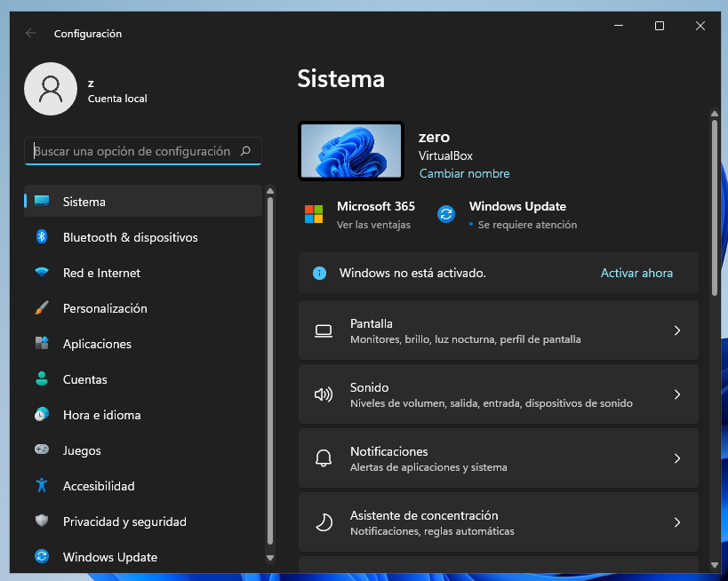Click the Pantalla laptop icon
Image resolution: width=728 pixels, height=581 pixels.
tap(324, 330)
